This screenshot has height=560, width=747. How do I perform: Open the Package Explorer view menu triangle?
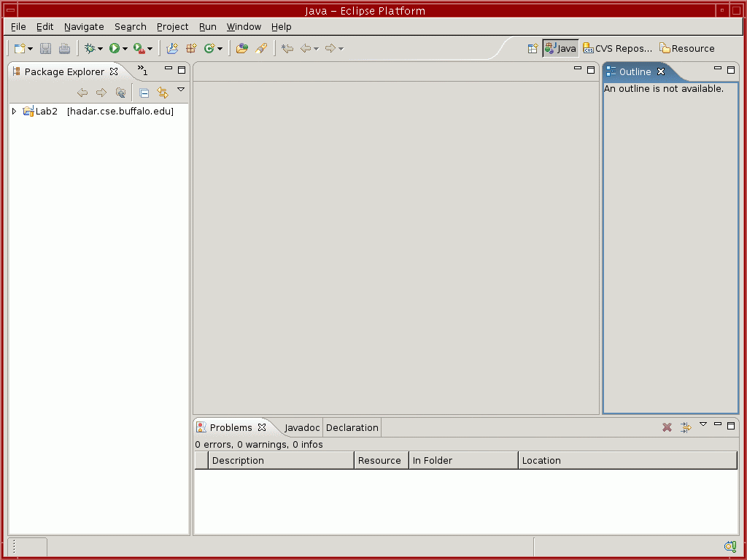point(181,89)
